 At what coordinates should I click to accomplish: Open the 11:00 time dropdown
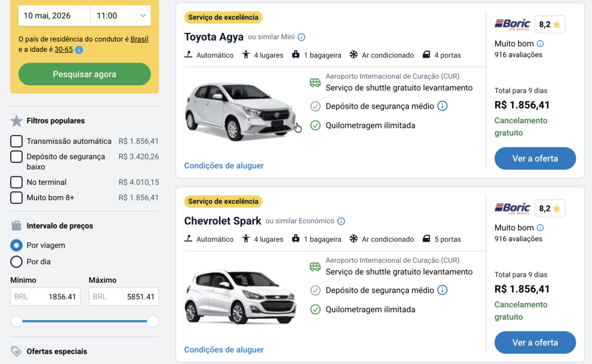point(120,16)
